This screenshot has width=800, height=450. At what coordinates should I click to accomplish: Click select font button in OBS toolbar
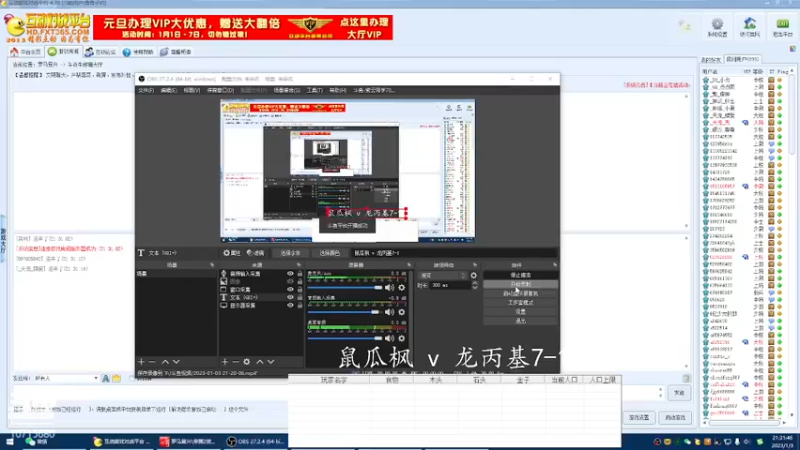290,253
